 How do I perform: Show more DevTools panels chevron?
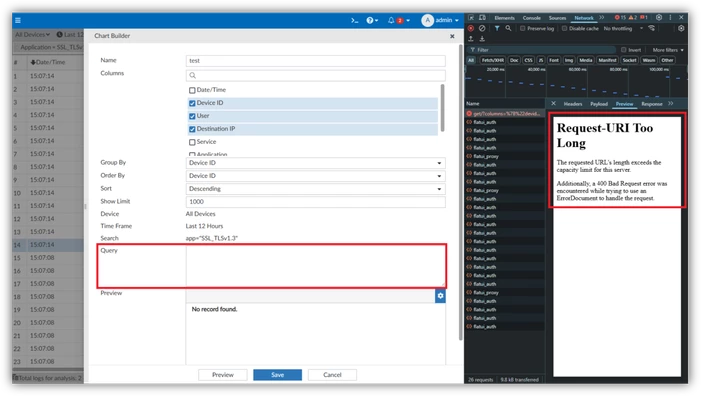602,17
